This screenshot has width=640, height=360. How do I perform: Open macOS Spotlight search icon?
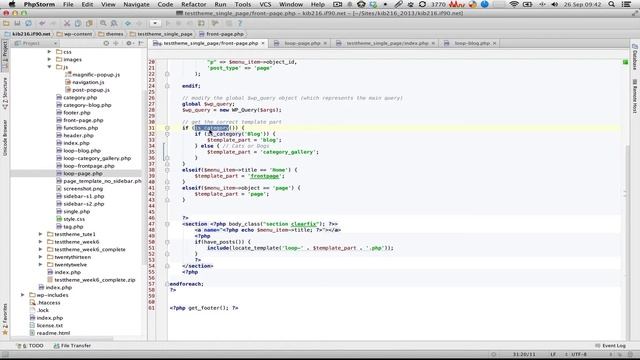(611, 4)
